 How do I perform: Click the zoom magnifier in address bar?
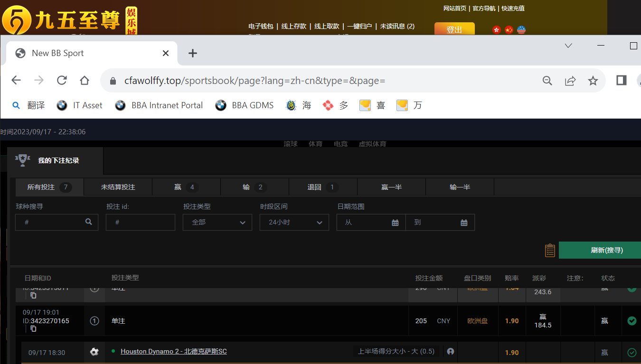[547, 81]
